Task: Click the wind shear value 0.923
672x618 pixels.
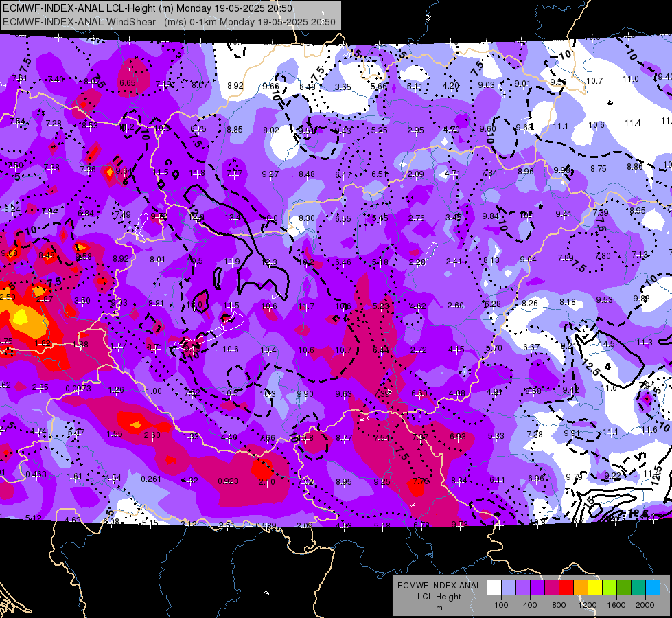Action: (228, 481)
